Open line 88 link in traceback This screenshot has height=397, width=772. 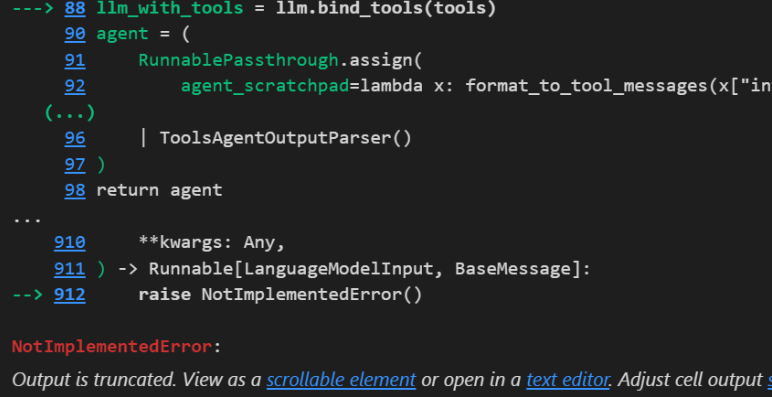tap(75, 8)
